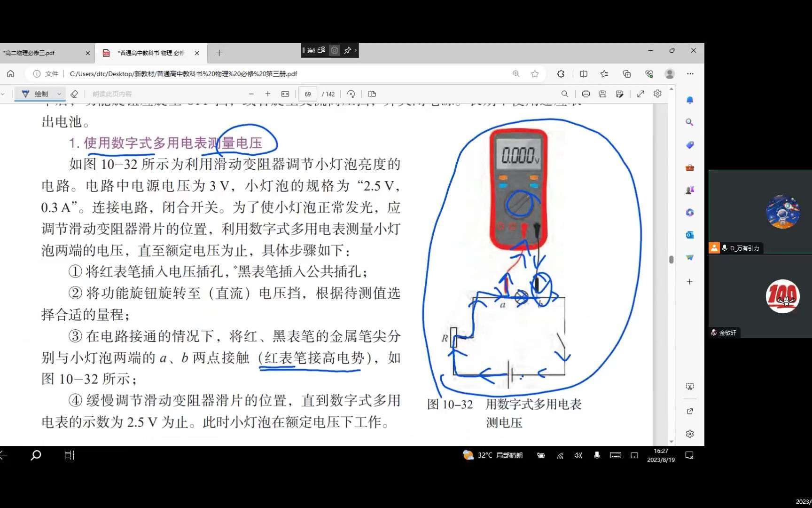Zoom in on the PDF page

(x=267, y=94)
